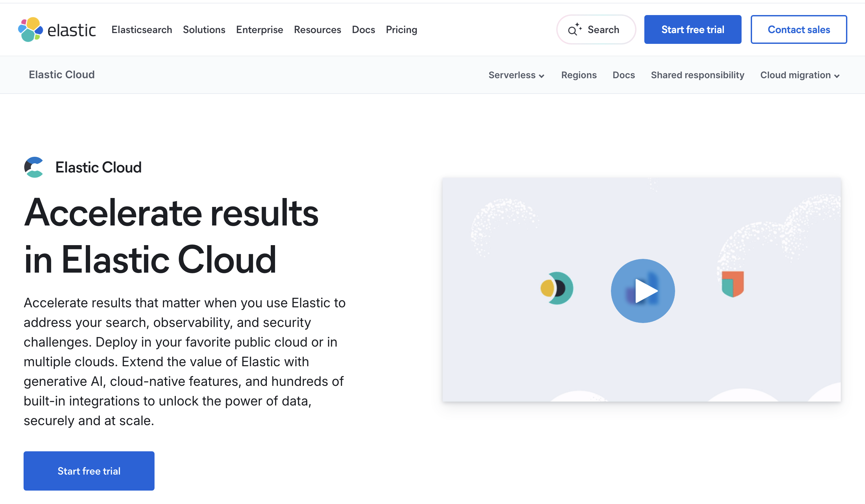Expand the Serverless dropdown chevron
865x504 pixels.
click(542, 76)
